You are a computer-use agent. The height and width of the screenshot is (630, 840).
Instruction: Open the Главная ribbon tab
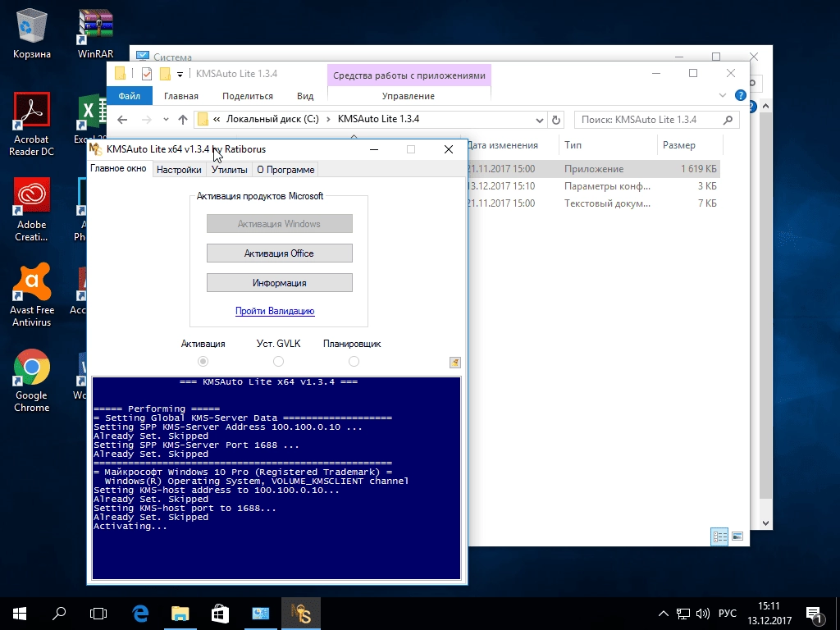click(x=181, y=96)
